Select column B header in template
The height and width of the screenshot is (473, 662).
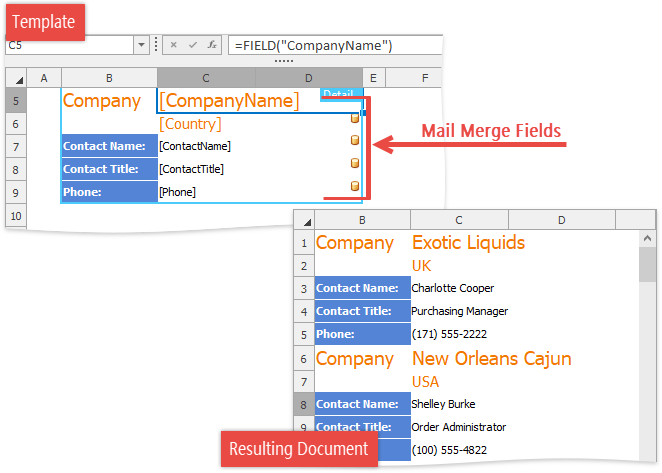click(109, 78)
